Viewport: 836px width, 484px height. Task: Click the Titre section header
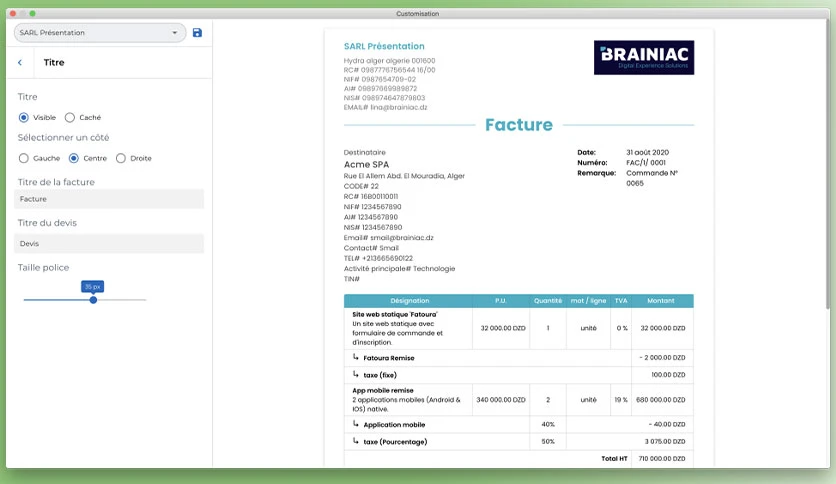click(54, 62)
